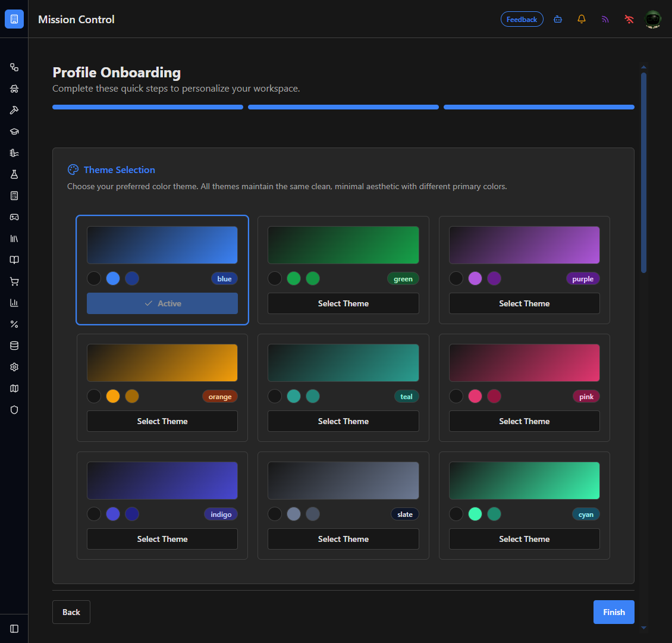The width and height of the screenshot is (672, 643).
Task: Open the settings gear sidebar icon
Action: coord(14,368)
